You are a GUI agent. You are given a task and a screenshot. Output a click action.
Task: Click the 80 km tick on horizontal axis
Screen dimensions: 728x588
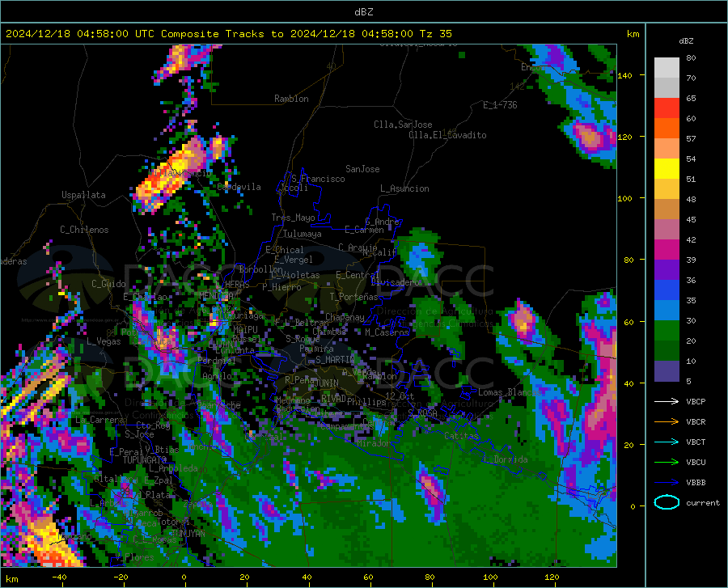(x=430, y=577)
